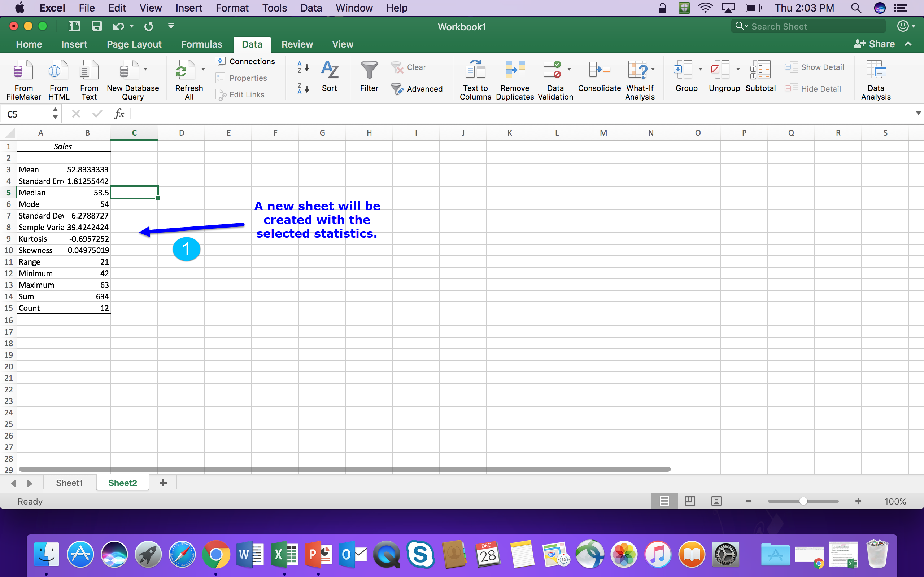924x577 pixels.
Task: Click the Save icon in the title bar
Action: 96,26
